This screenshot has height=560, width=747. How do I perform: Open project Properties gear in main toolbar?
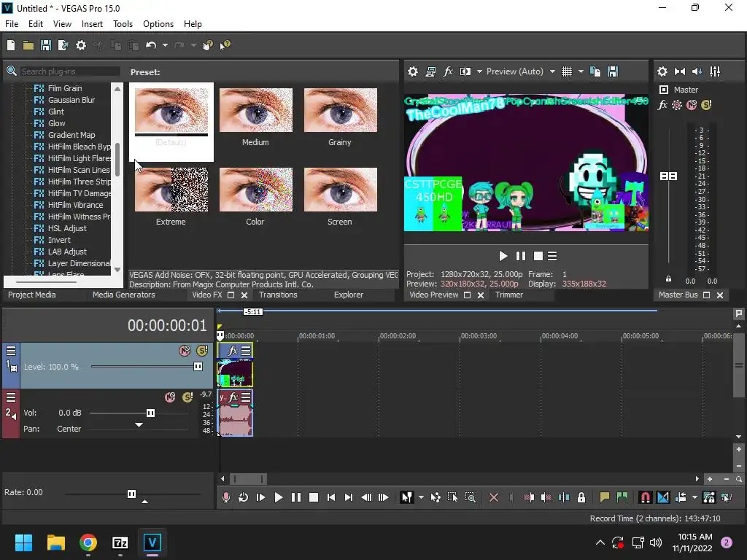pos(81,45)
